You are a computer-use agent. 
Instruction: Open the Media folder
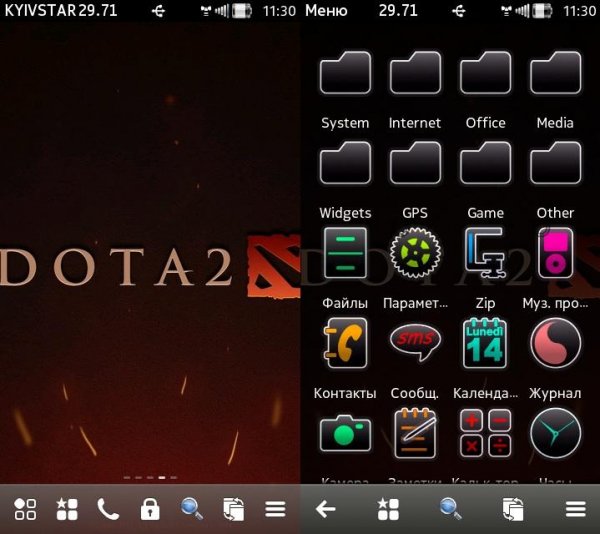point(555,73)
